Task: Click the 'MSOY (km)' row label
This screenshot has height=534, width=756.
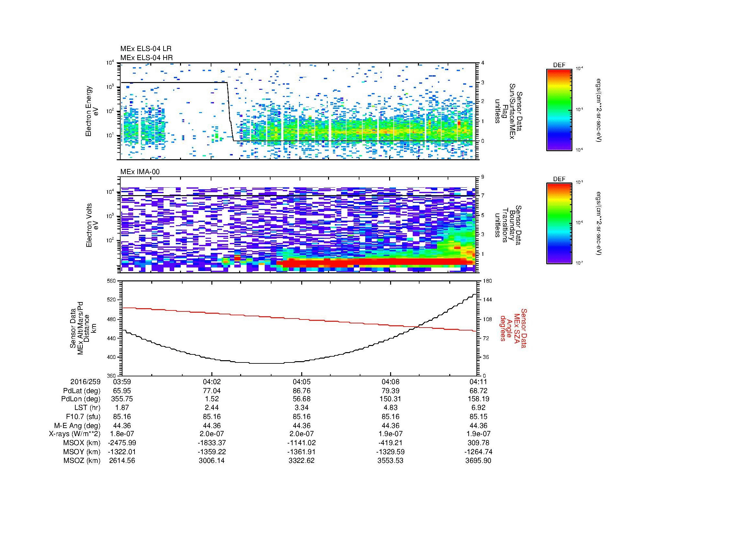Action: click(82, 452)
